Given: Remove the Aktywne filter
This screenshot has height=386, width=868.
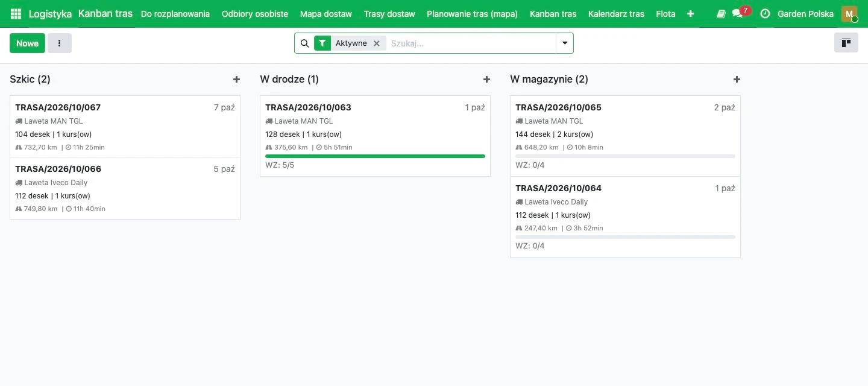Looking at the screenshot, I should (x=377, y=43).
